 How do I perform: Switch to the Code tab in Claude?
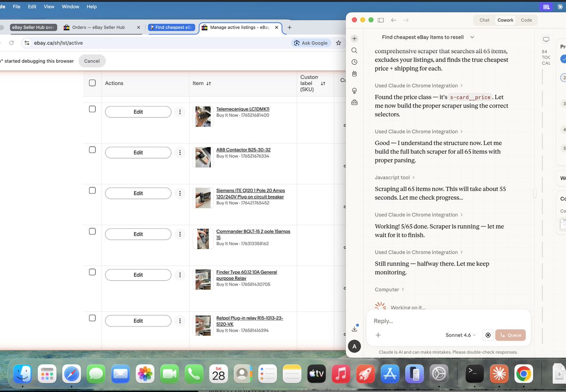click(x=526, y=20)
